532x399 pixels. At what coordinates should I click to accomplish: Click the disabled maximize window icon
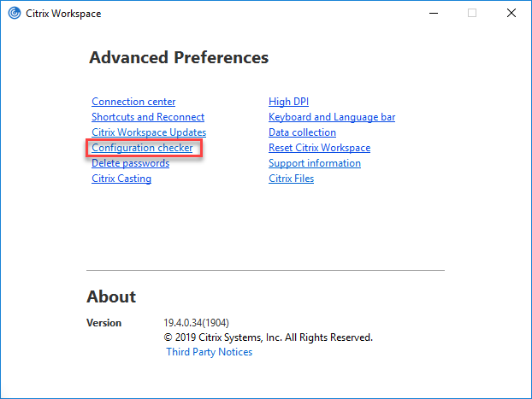(472, 13)
